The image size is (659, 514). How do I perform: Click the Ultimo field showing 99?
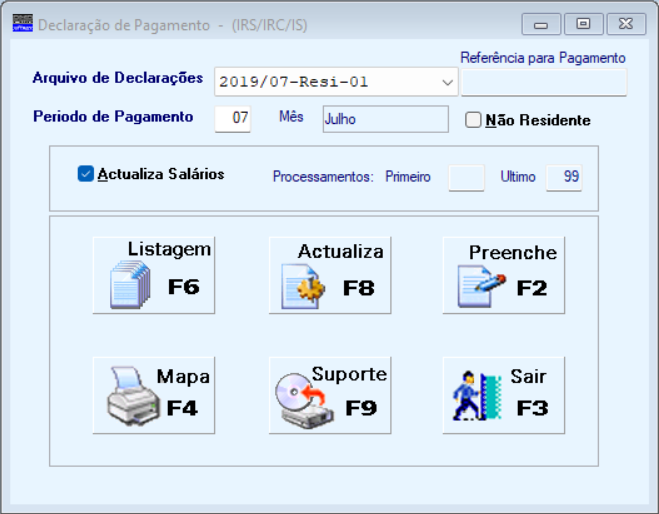point(564,178)
